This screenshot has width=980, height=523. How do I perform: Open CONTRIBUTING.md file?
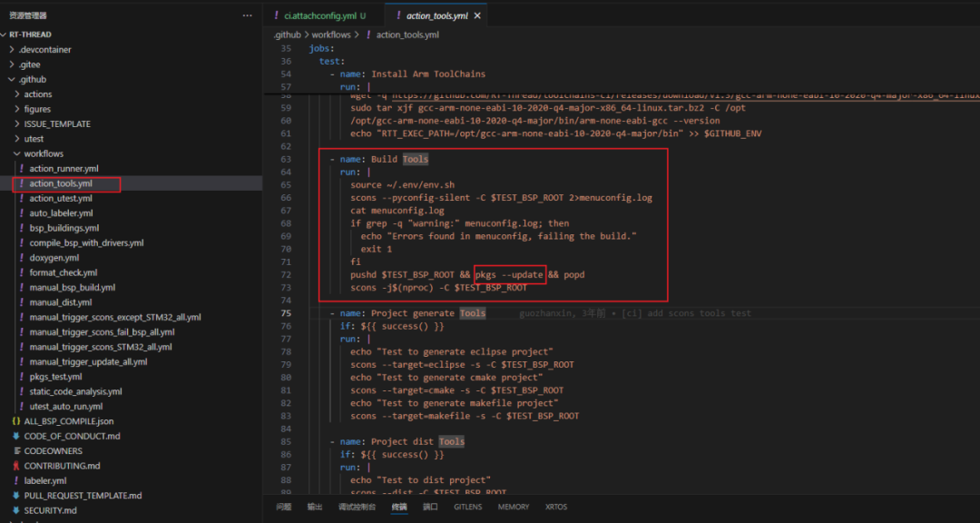tap(62, 466)
